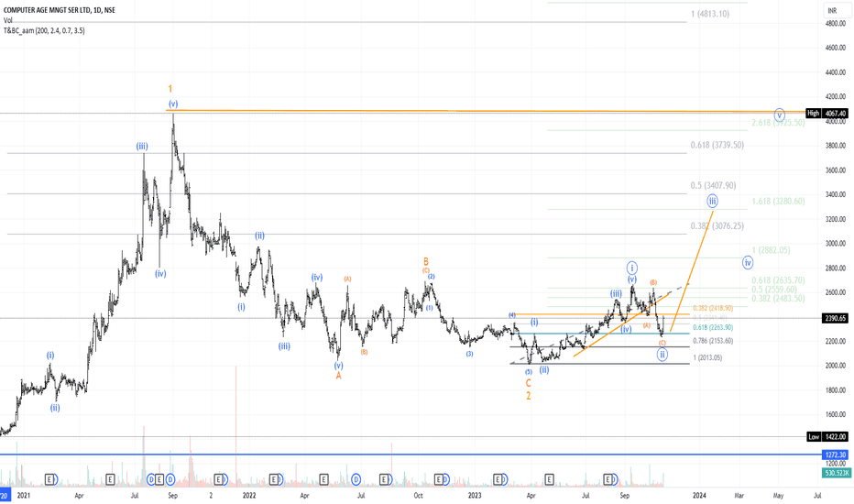The height and width of the screenshot is (504, 854).
Task: Click the T&BC_aam indicator legend
Action: [44, 30]
